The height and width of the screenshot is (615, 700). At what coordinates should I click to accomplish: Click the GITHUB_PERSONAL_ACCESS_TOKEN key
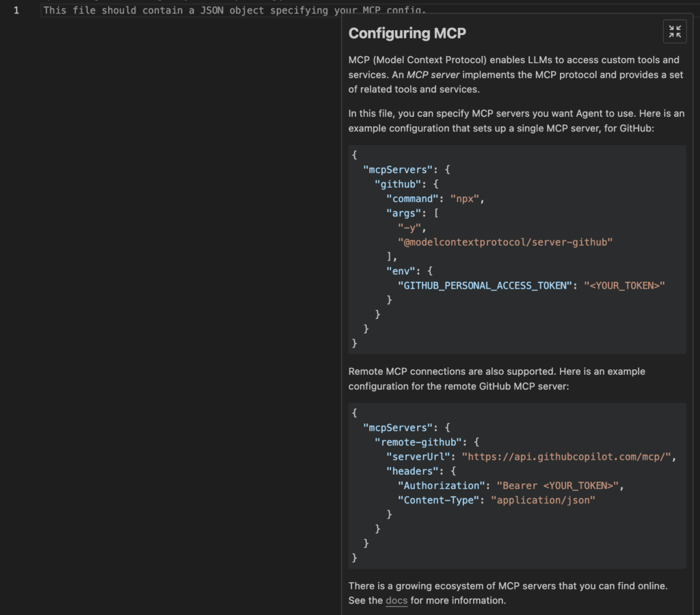coord(484,285)
